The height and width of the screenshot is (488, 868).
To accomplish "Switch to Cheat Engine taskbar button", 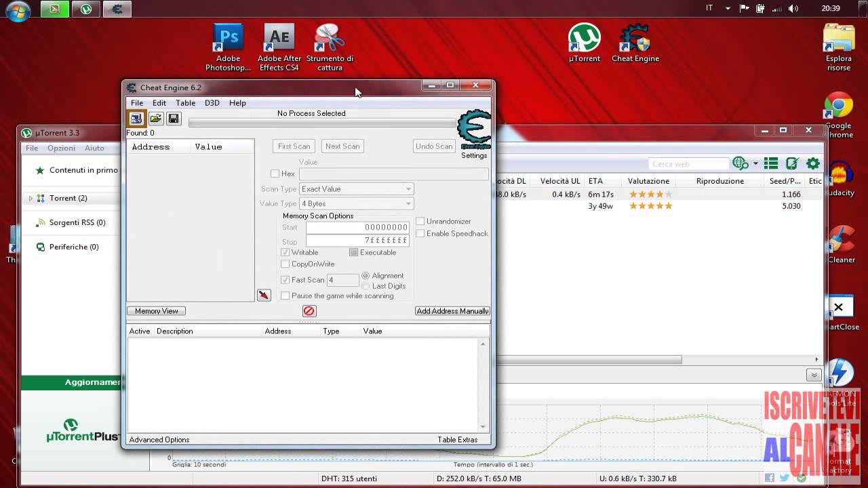I will (x=117, y=9).
